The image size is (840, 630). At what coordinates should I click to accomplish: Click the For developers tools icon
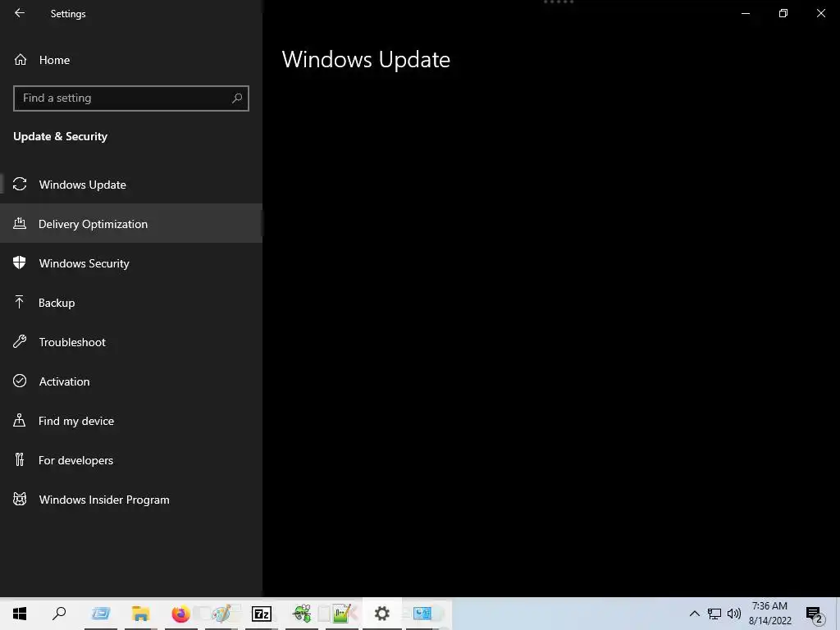(x=20, y=459)
